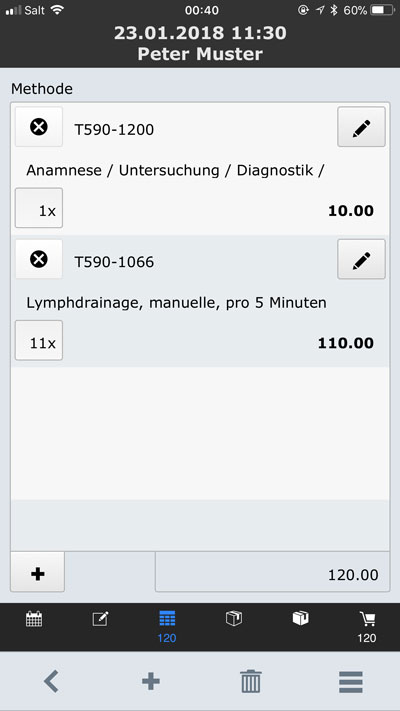Image resolution: width=400 pixels, height=711 pixels.
Task: Tap the trash can icon
Action: coord(251,681)
